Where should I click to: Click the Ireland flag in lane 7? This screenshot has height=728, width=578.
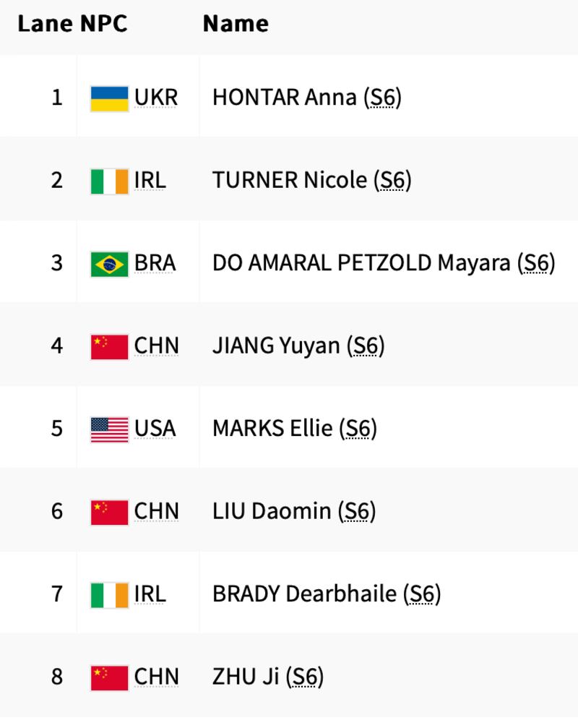pos(109,594)
